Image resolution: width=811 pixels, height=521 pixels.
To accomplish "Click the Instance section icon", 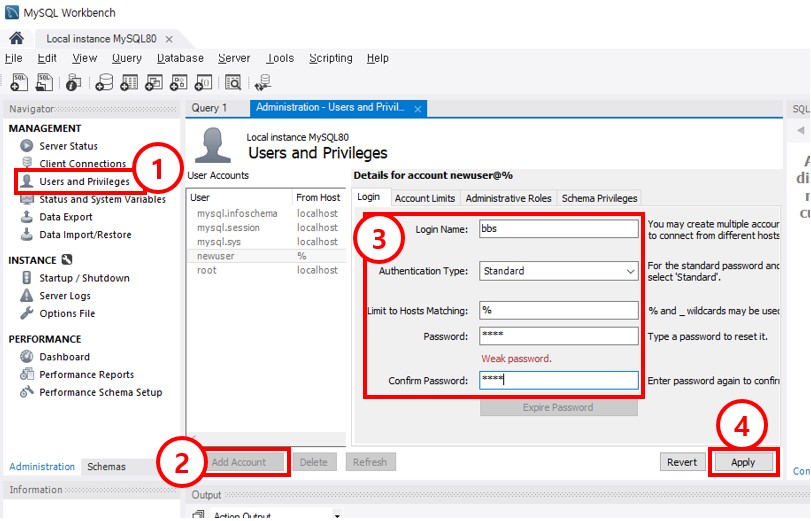I will [x=67, y=260].
